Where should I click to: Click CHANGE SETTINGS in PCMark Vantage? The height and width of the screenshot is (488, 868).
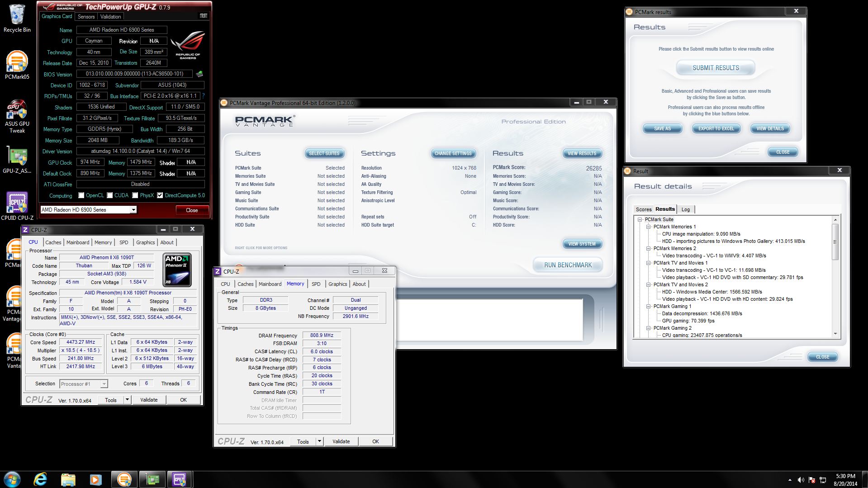[x=453, y=153]
